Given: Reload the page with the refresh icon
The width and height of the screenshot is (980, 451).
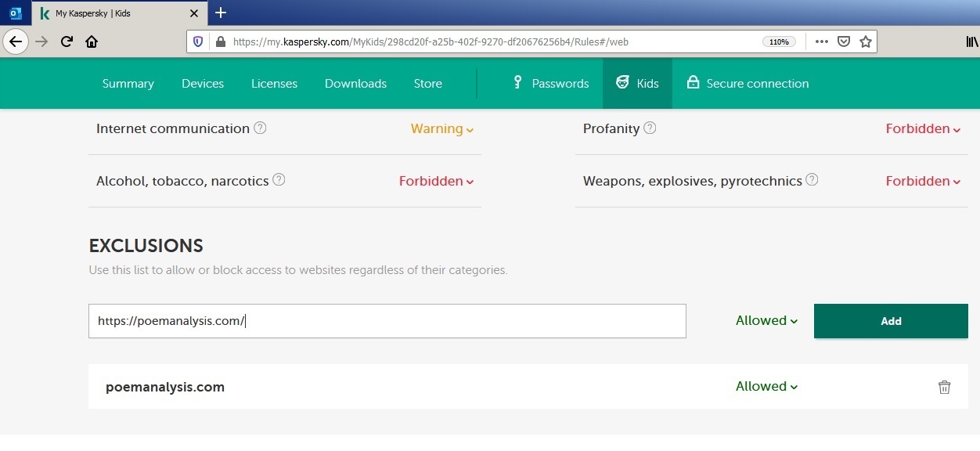Looking at the screenshot, I should [x=67, y=41].
